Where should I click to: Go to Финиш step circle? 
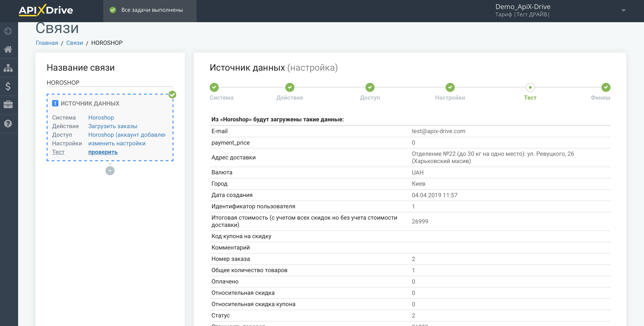[x=606, y=87]
